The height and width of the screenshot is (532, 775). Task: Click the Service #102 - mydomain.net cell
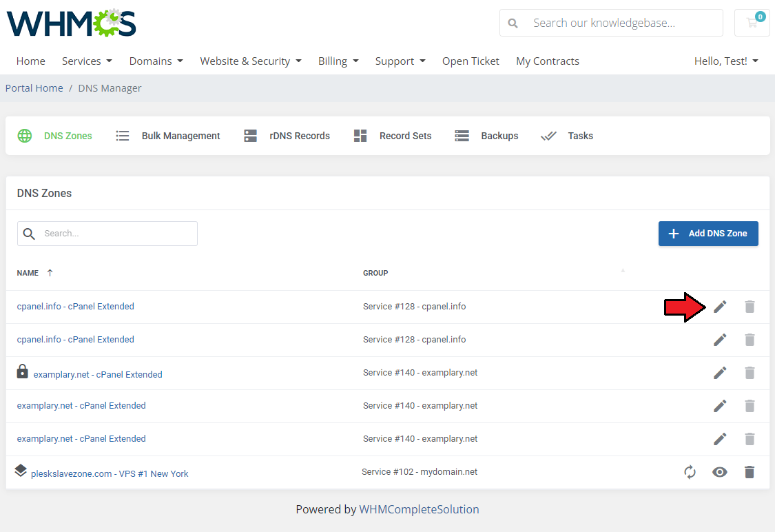point(420,471)
